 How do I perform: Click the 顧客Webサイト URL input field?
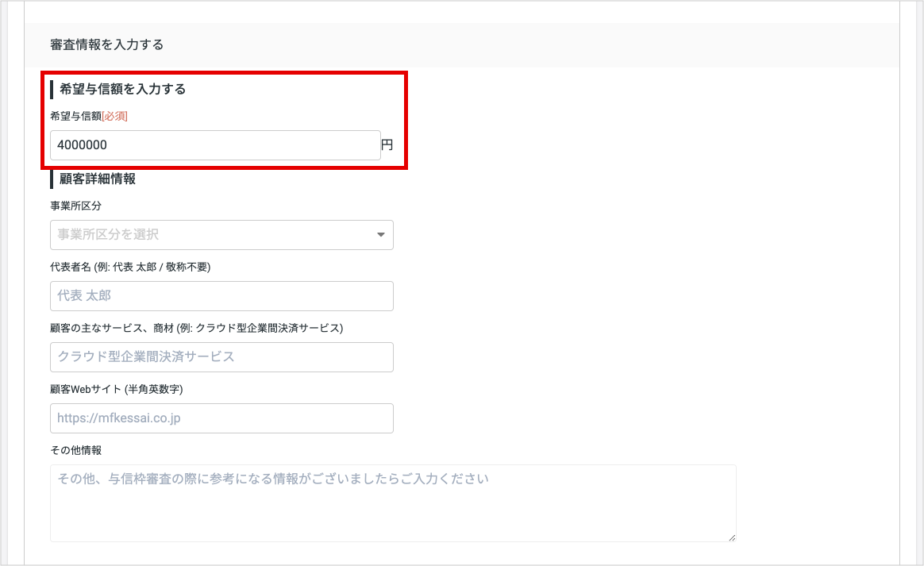221,418
